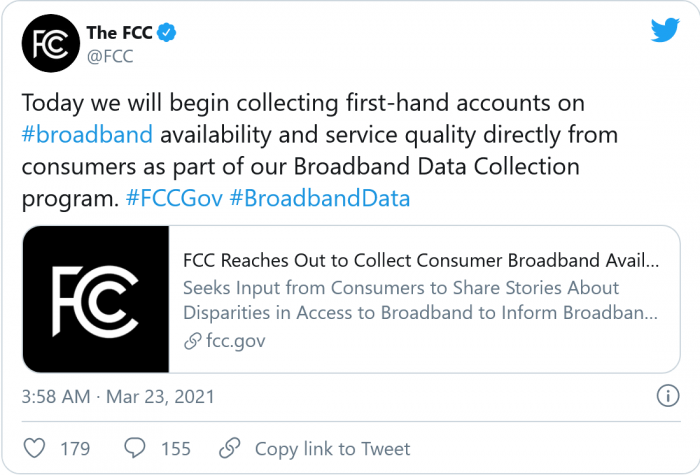700x475 pixels.
Task: Click the fcc.gov domain text
Action: pos(235,341)
